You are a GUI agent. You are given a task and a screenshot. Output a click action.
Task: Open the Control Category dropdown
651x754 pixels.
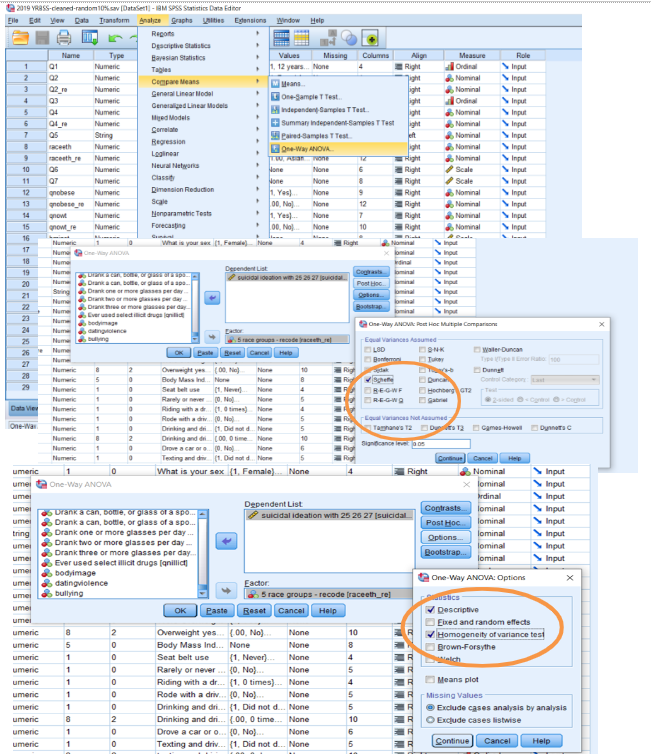[565, 379]
